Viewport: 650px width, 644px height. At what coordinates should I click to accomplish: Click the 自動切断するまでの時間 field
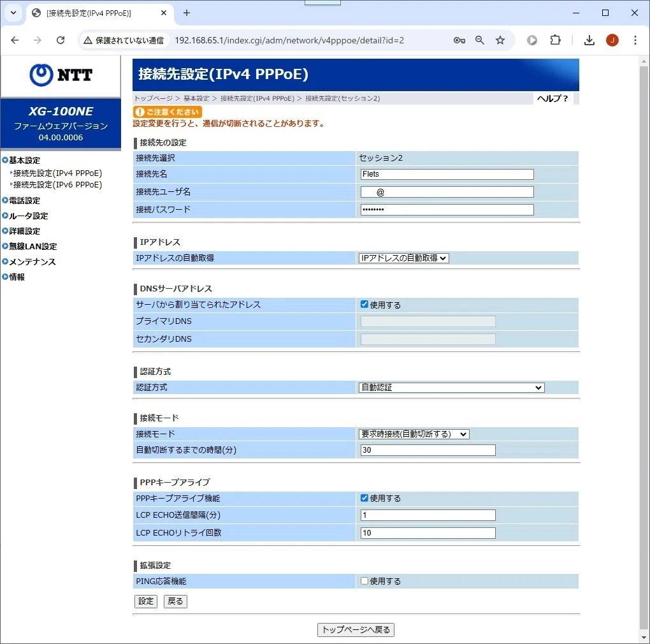(428, 450)
